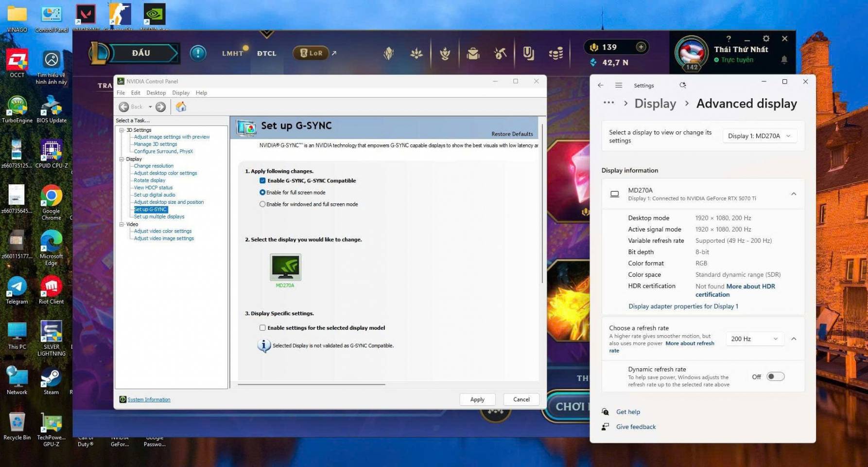Click the Get help link

pyautogui.click(x=628, y=412)
